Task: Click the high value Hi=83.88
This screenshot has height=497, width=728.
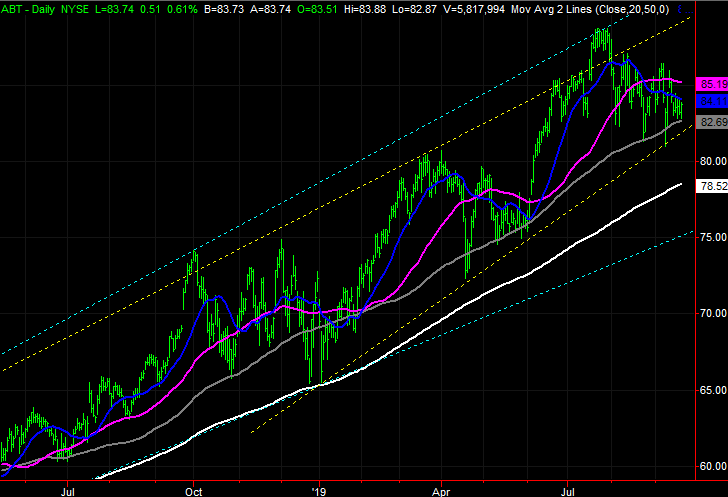Action: (365, 9)
